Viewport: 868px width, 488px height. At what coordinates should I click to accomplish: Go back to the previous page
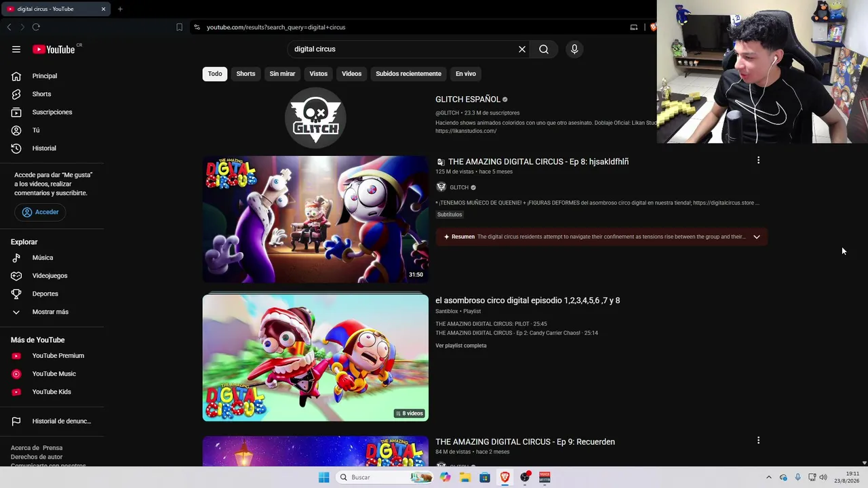[x=9, y=27]
